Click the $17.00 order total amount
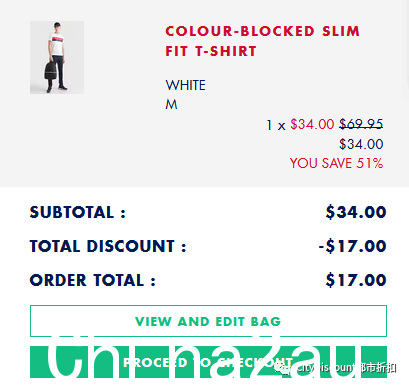This screenshot has width=409, height=386. click(356, 280)
